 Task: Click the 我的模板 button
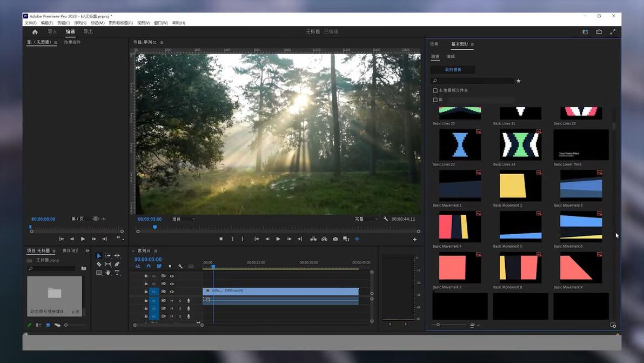453,70
